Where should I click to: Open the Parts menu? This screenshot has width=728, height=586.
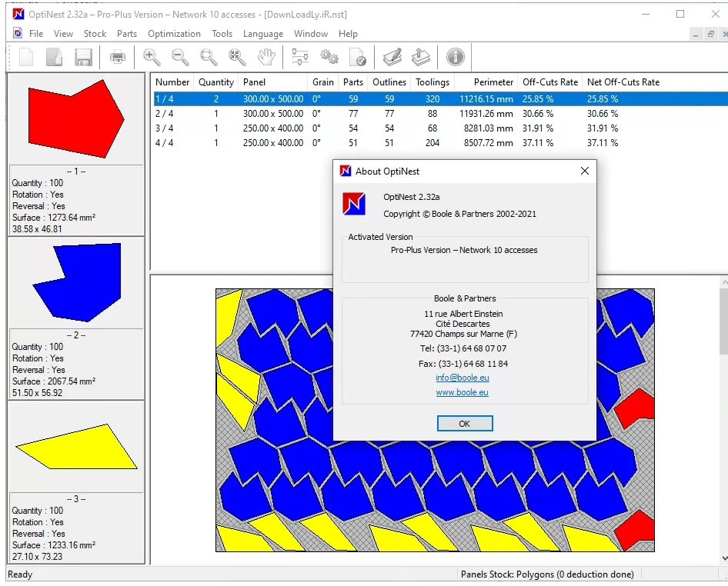tap(127, 34)
